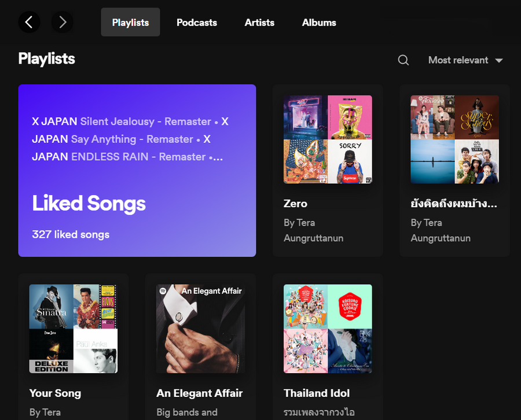Switch to the Albums tab
Screen dimensions: 521x420
click(x=319, y=23)
